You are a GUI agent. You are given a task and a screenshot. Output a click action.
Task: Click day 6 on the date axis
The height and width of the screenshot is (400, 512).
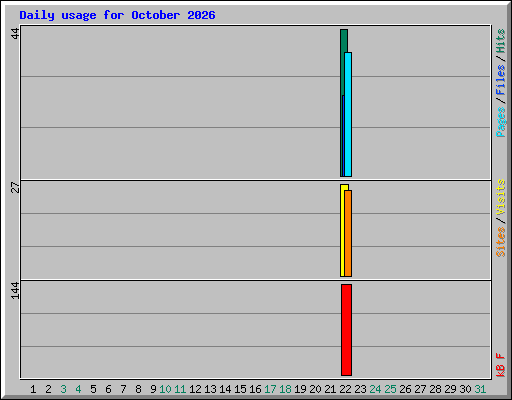108,389
